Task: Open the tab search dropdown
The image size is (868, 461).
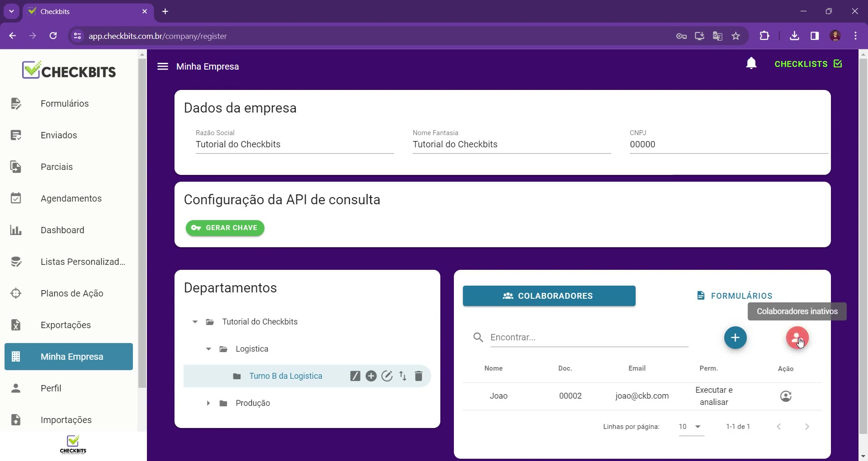Action: coord(11,11)
